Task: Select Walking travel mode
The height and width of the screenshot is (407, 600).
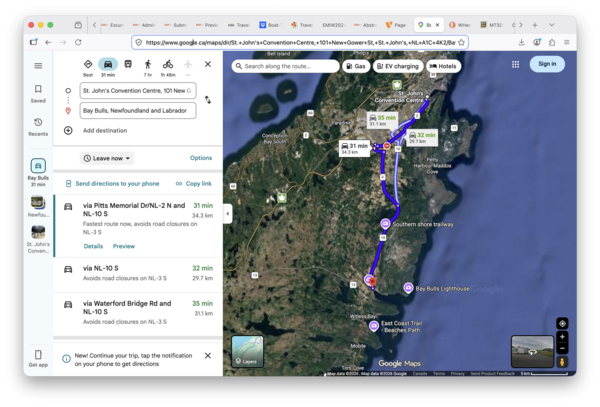Action: 148,68
